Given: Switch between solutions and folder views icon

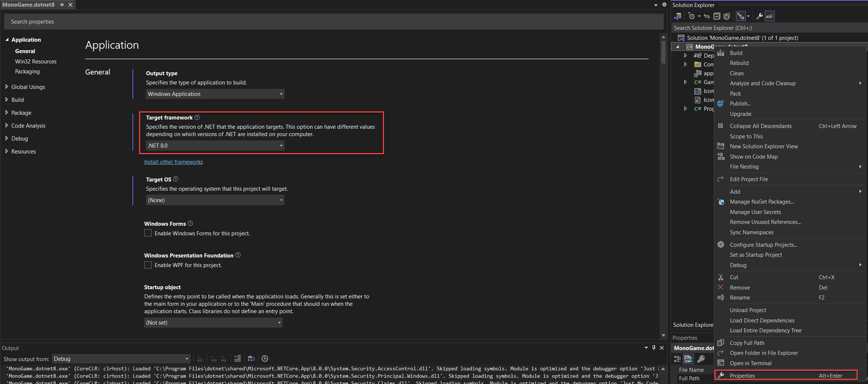Looking at the screenshot, I should coord(678,16).
